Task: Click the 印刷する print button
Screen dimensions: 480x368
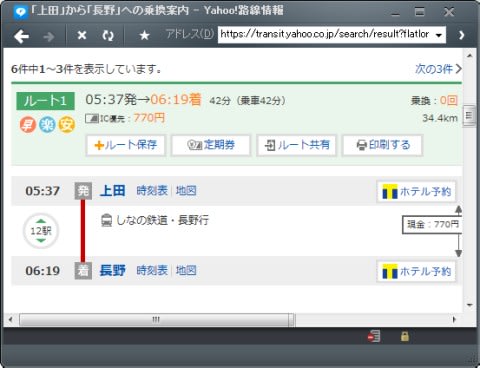Action: pyautogui.click(x=383, y=145)
